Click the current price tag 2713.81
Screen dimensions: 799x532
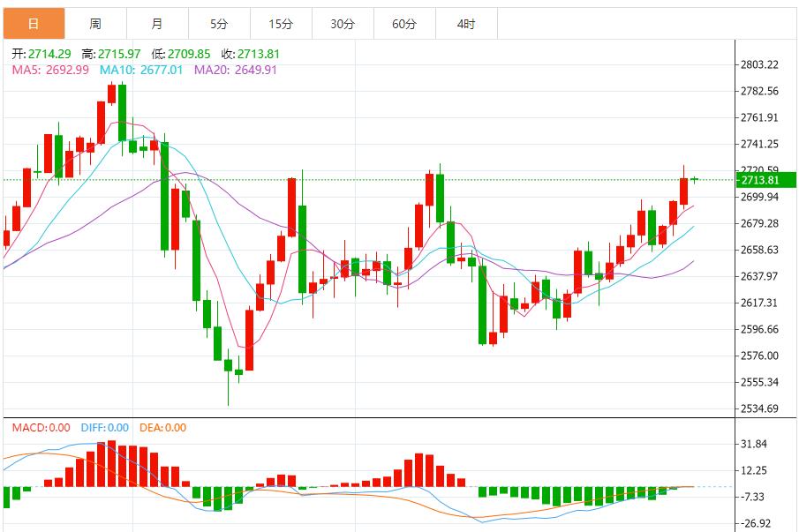(x=760, y=181)
